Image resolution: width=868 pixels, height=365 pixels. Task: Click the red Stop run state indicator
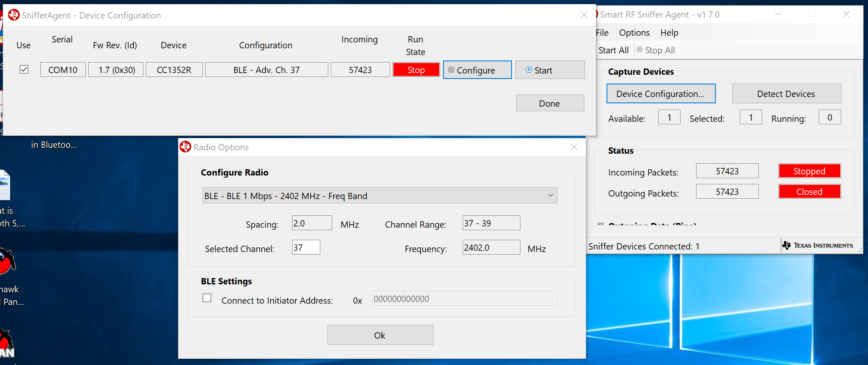[416, 70]
